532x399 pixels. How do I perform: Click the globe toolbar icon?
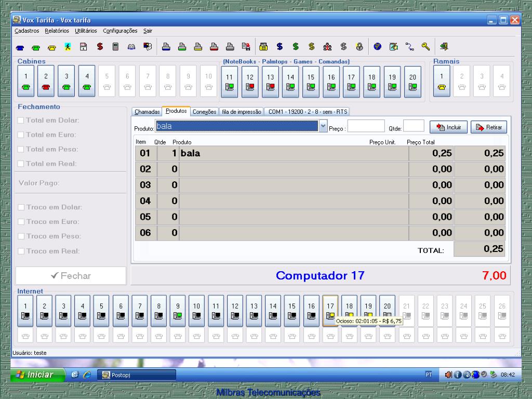click(x=377, y=46)
